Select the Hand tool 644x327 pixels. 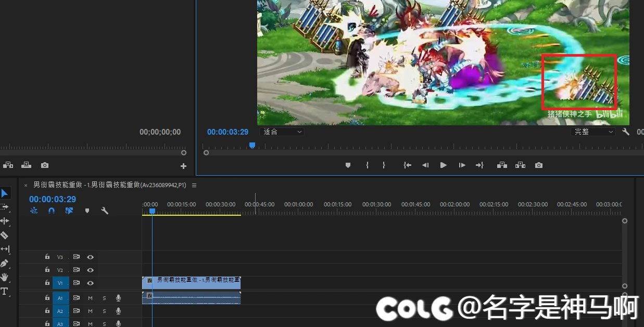point(4,277)
